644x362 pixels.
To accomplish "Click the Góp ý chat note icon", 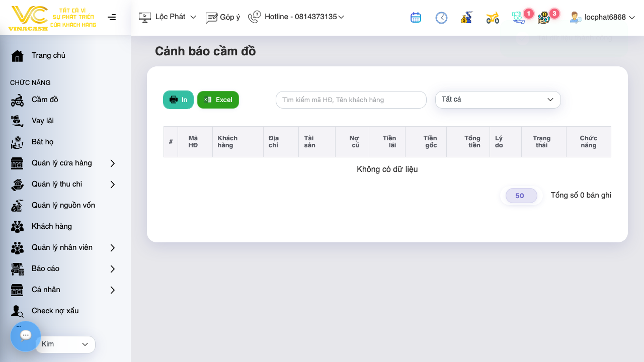I will (211, 18).
